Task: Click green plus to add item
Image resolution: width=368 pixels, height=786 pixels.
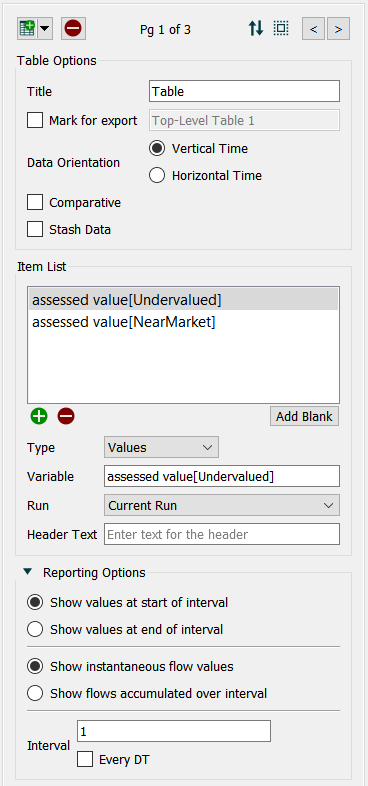Action: 39,416
